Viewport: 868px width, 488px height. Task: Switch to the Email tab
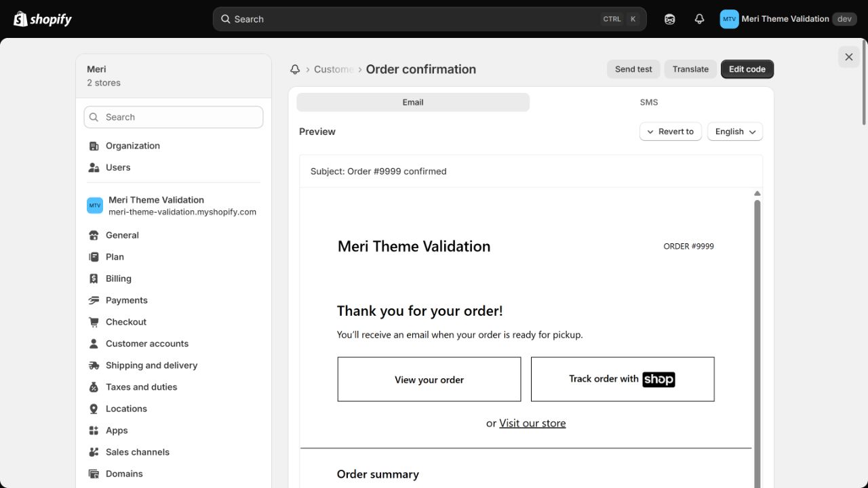413,102
